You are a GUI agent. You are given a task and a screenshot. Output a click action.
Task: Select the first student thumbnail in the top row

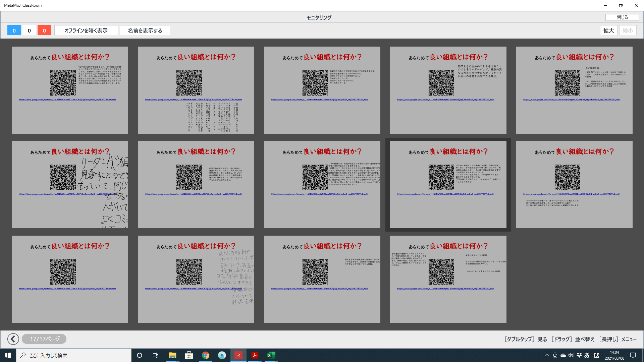pos(70,90)
